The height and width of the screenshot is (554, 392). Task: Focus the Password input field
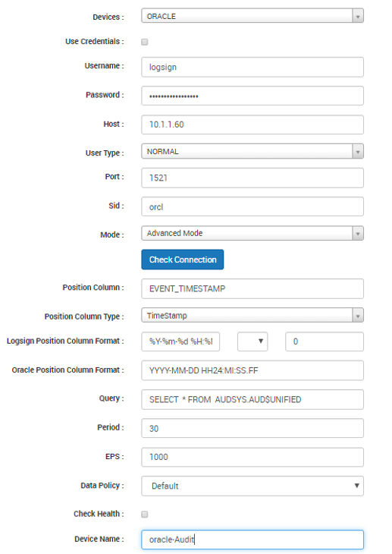click(252, 96)
